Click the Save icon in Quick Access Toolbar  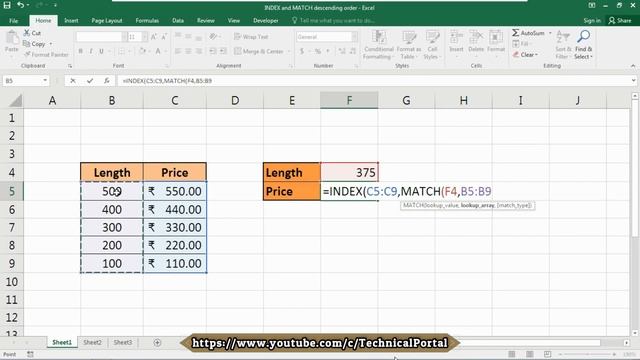tap(7, 5)
